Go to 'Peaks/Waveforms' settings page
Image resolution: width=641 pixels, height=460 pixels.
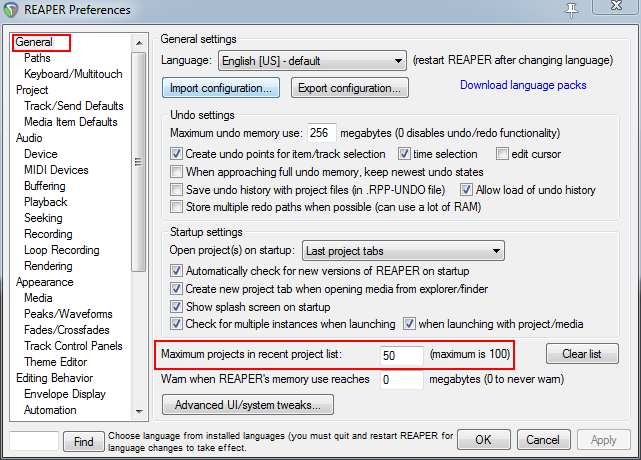(x=68, y=314)
